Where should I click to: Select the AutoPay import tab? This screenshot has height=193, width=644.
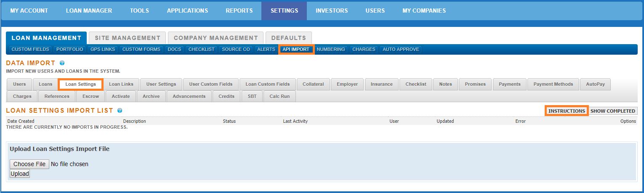(x=595, y=84)
